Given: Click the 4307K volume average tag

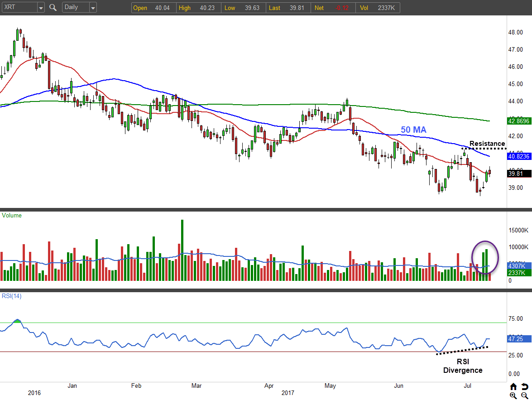Looking at the screenshot, I should pyautogui.click(x=517, y=266).
